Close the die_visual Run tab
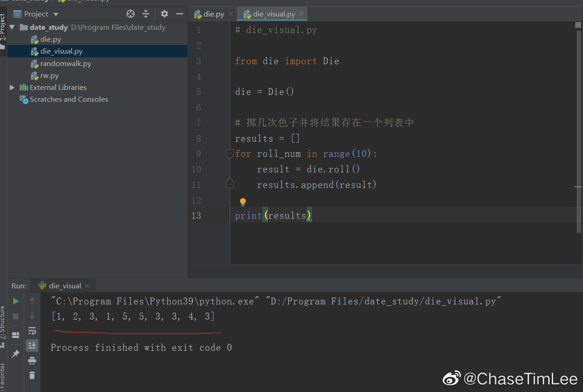The width and height of the screenshot is (583, 392). (x=87, y=286)
